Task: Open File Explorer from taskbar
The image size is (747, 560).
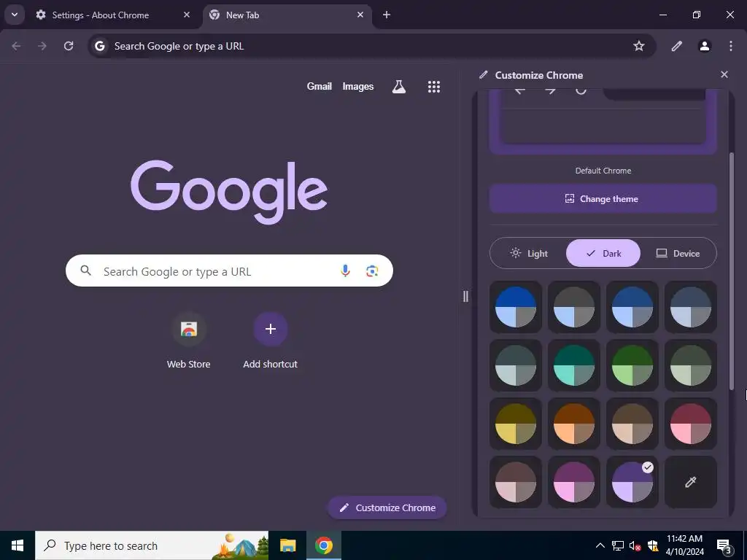Action: 287,545
